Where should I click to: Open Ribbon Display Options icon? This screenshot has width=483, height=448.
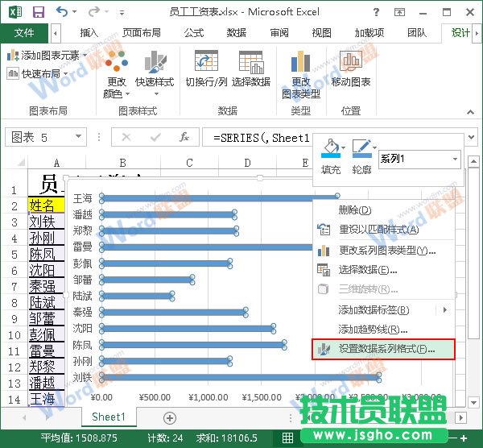[x=399, y=12]
